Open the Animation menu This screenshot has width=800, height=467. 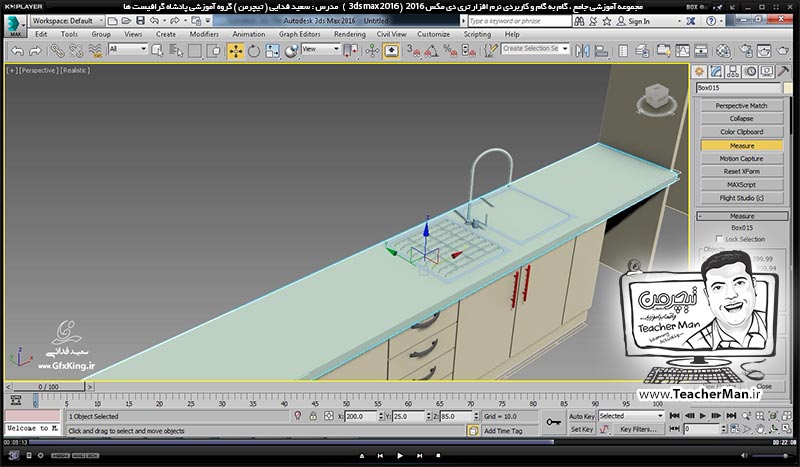pos(248,34)
